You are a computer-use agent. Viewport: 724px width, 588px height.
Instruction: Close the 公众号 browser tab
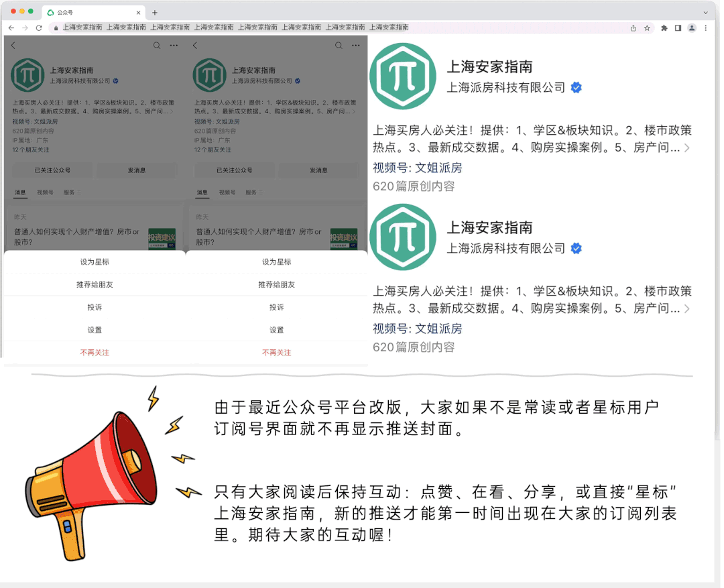[138, 13]
